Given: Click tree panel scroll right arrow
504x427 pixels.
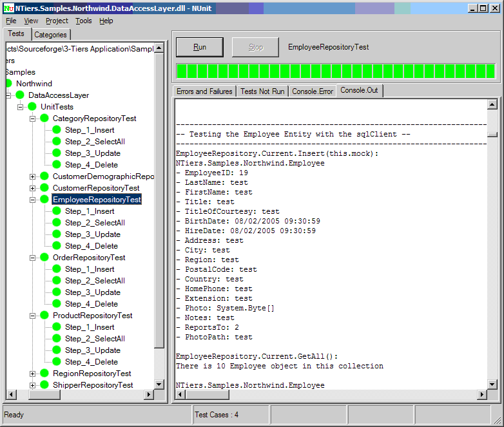Looking at the screenshot, I should tap(148, 394).
